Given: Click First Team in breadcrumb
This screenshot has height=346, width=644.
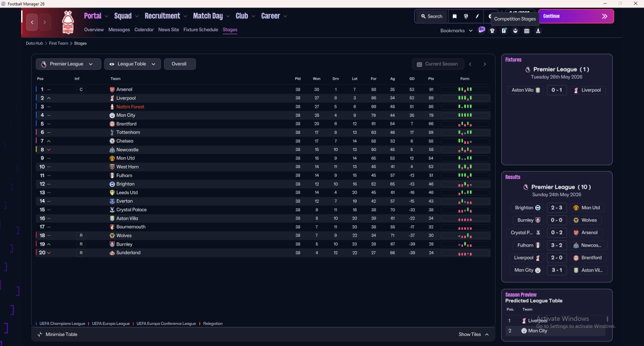Looking at the screenshot, I should pyautogui.click(x=58, y=43).
